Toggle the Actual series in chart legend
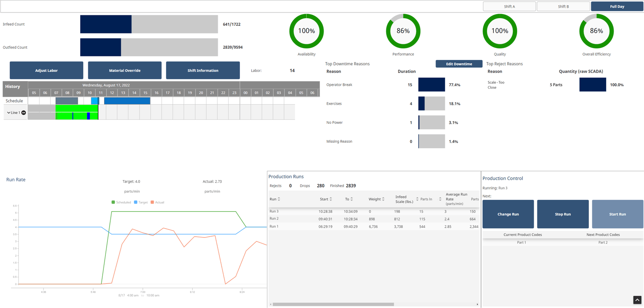Viewport: 644px width, 308px height. click(157, 202)
